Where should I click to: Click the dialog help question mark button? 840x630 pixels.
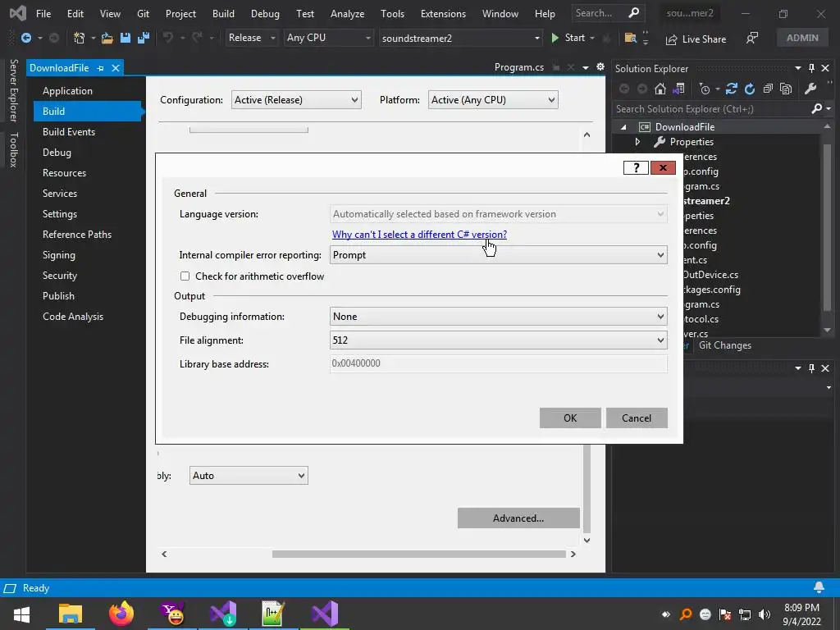[x=636, y=167]
